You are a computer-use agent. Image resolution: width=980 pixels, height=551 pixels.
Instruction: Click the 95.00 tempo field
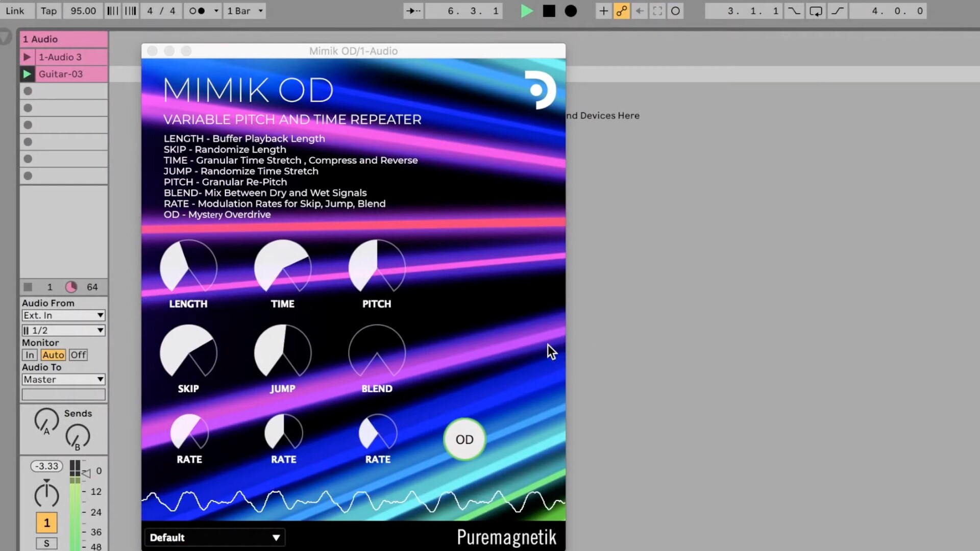(x=83, y=11)
